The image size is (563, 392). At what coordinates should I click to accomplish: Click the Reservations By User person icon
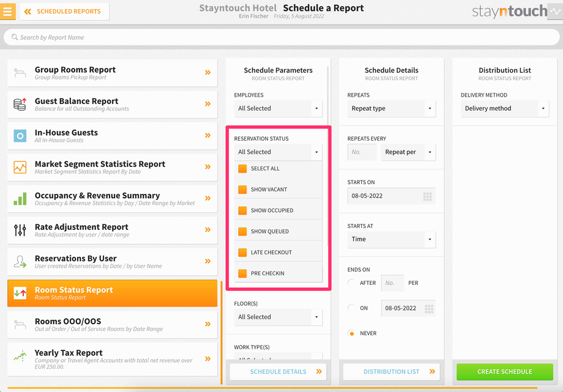click(20, 262)
